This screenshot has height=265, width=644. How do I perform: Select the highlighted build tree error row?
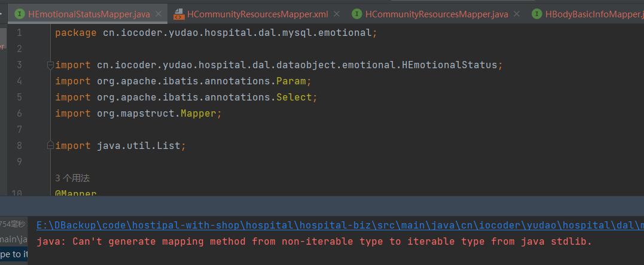tap(13, 254)
